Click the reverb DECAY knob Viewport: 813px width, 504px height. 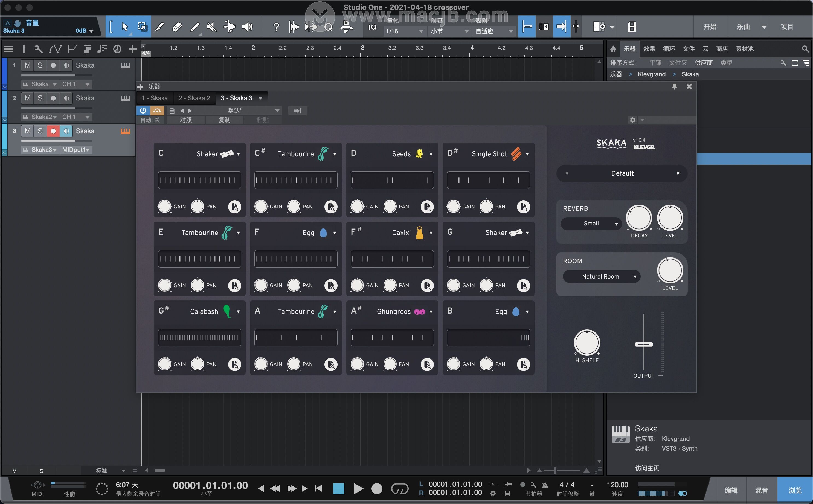point(639,218)
